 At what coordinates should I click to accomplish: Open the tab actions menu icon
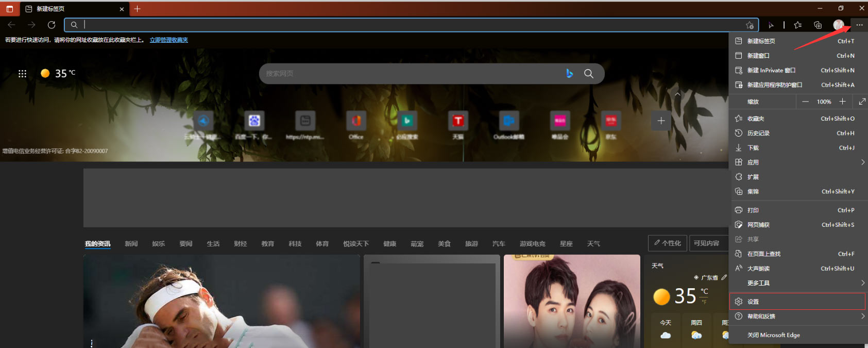point(9,9)
